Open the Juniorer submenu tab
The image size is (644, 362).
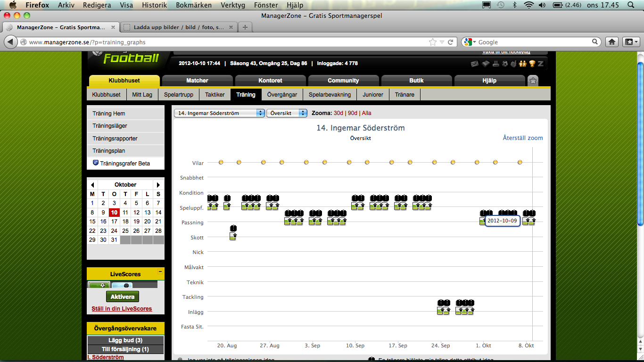point(373,95)
